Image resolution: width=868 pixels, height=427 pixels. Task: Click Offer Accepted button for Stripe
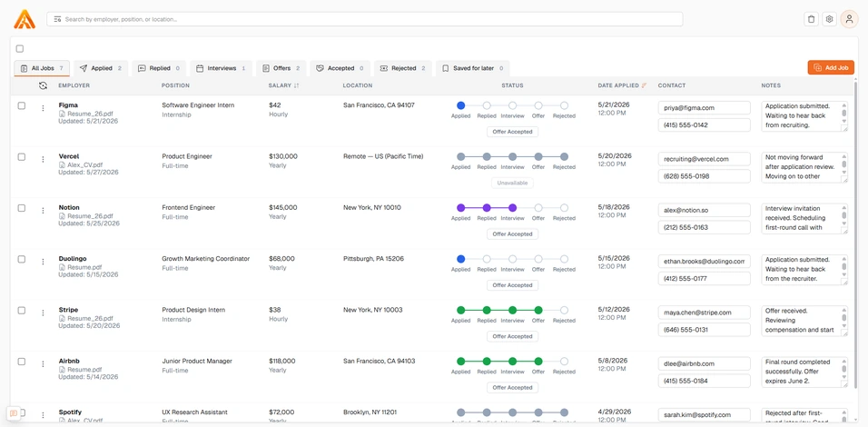tap(513, 336)
